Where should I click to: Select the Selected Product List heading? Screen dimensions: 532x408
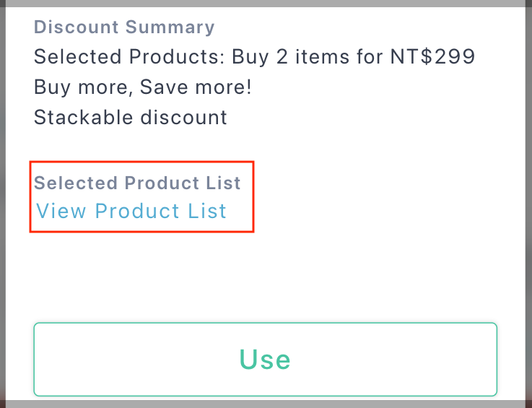tap(137, 183)
